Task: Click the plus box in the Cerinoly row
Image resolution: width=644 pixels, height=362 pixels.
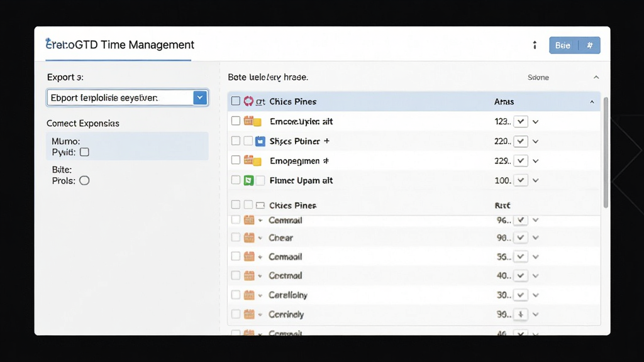Action: (520, 314)
